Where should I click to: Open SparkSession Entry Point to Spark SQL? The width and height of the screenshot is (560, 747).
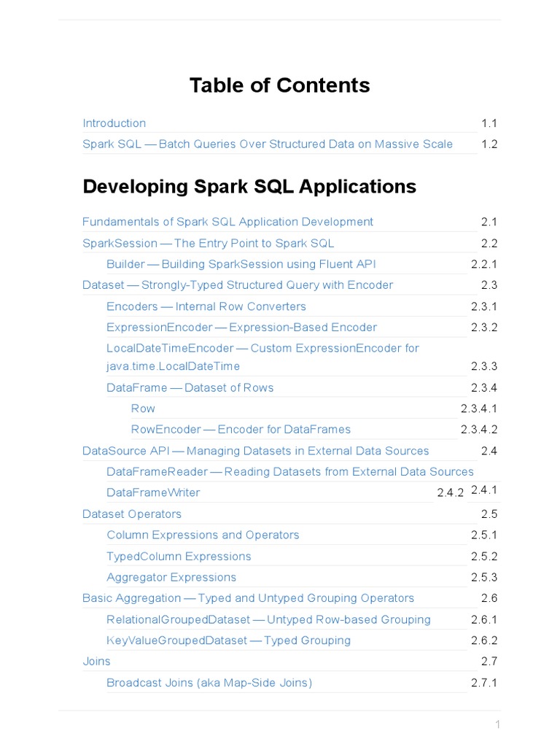[208, 243]
